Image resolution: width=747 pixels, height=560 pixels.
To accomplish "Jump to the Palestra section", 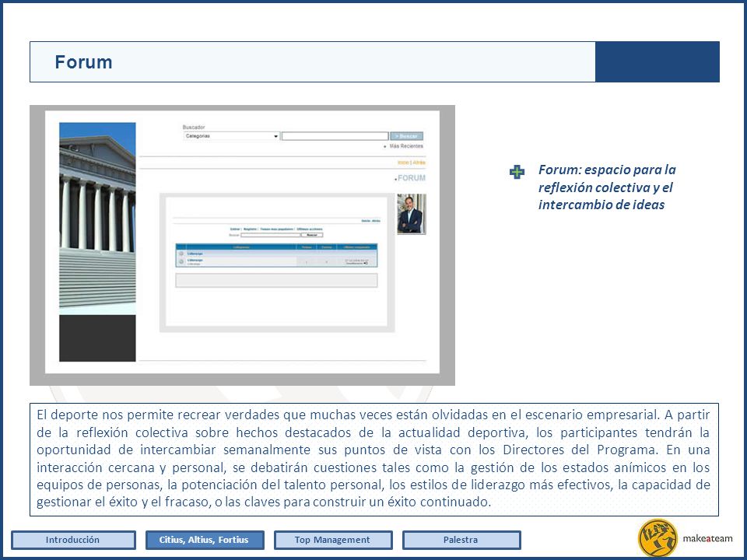I will coord(461,540).
